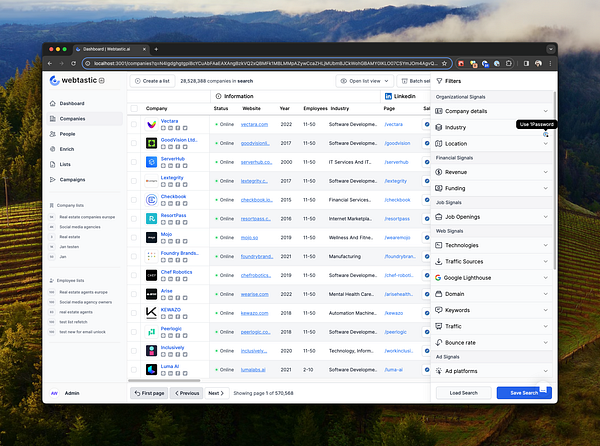The width and height of the screenshot is (600, 446).
Task: Open the vectara.com website link
Action: point(254,124)
